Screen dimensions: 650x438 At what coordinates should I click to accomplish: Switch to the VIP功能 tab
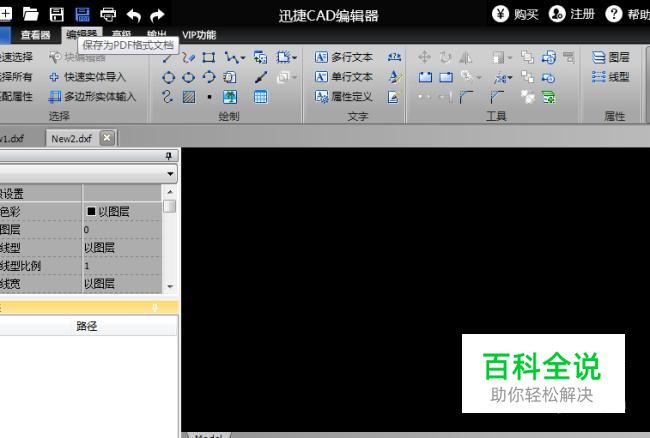(199, 35)
